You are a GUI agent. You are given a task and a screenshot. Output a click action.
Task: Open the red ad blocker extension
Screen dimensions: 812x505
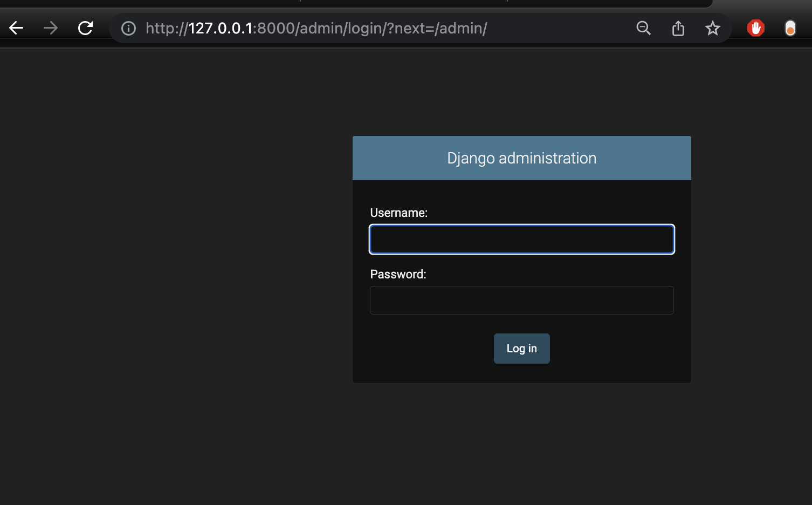(756, 28)
